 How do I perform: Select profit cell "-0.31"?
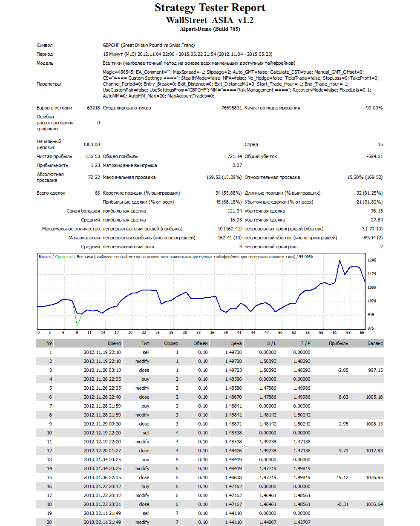343,504
